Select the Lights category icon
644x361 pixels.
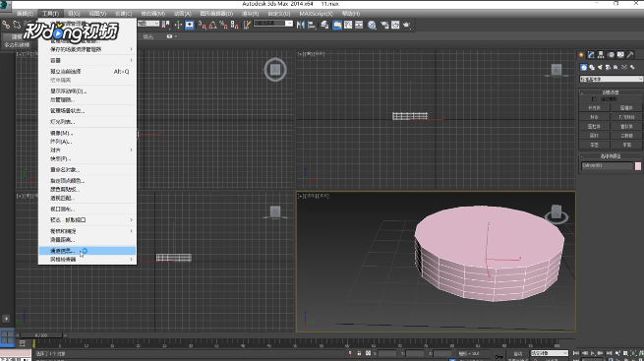pos(600,67)
